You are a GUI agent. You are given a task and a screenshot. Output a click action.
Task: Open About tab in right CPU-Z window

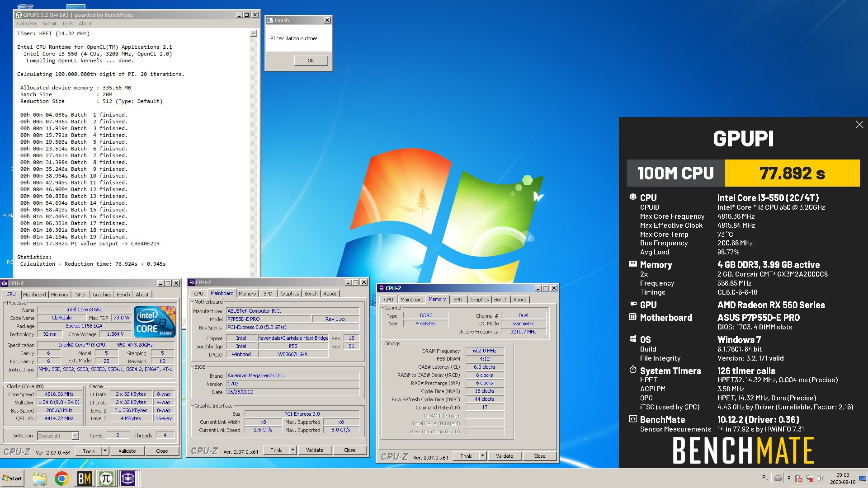click(x=519, y=300)
